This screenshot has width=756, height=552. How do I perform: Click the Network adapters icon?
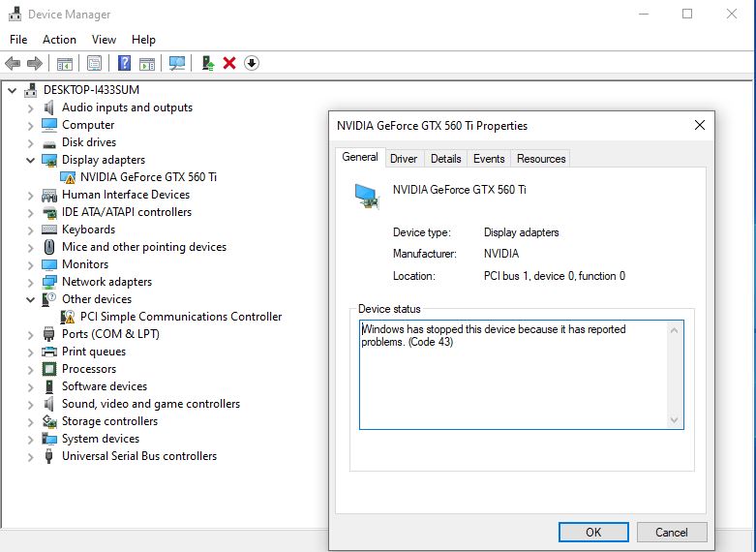[49, 282]
